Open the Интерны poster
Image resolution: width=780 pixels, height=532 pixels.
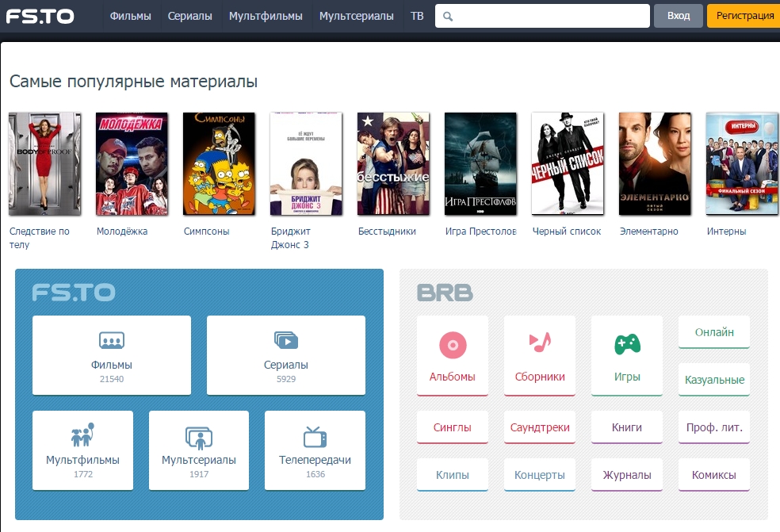point(742,164)
